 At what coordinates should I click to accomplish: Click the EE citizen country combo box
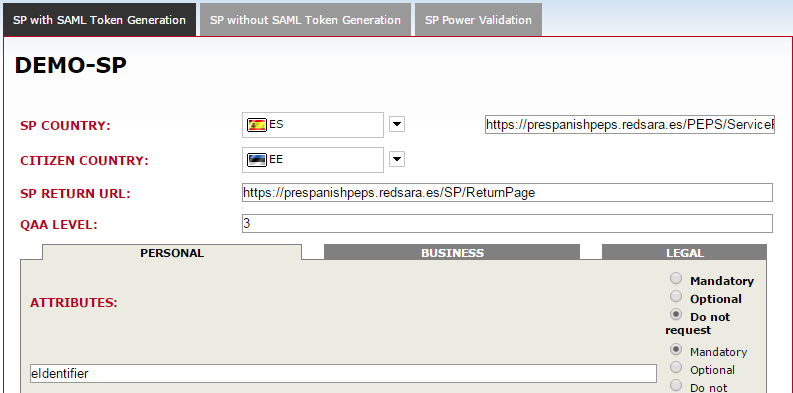point(313,160)
